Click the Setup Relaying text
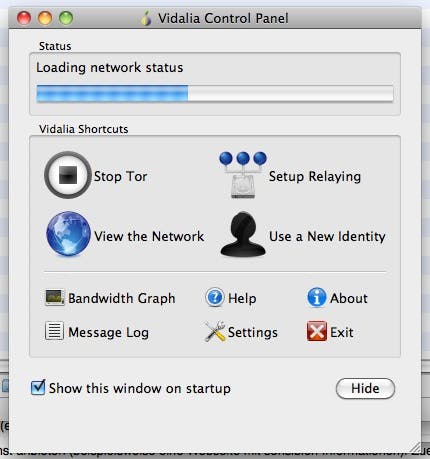Screen dimensions: 430x459 coord(315,176)
